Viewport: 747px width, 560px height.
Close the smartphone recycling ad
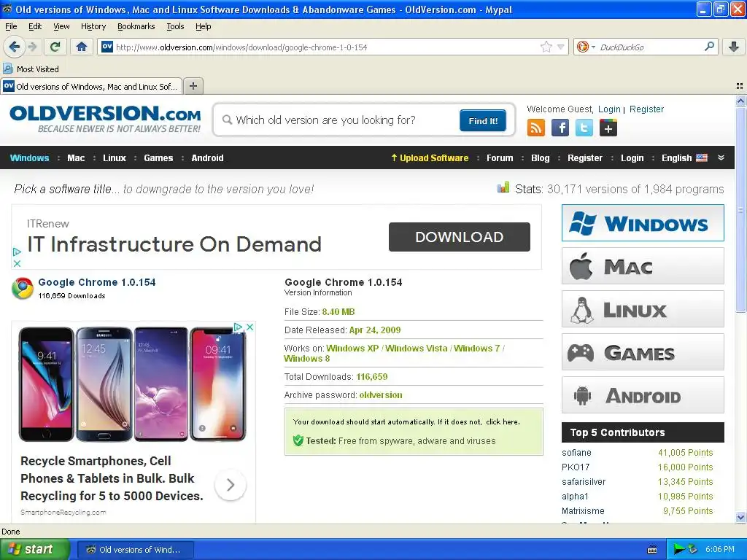(x=249, y=327)
